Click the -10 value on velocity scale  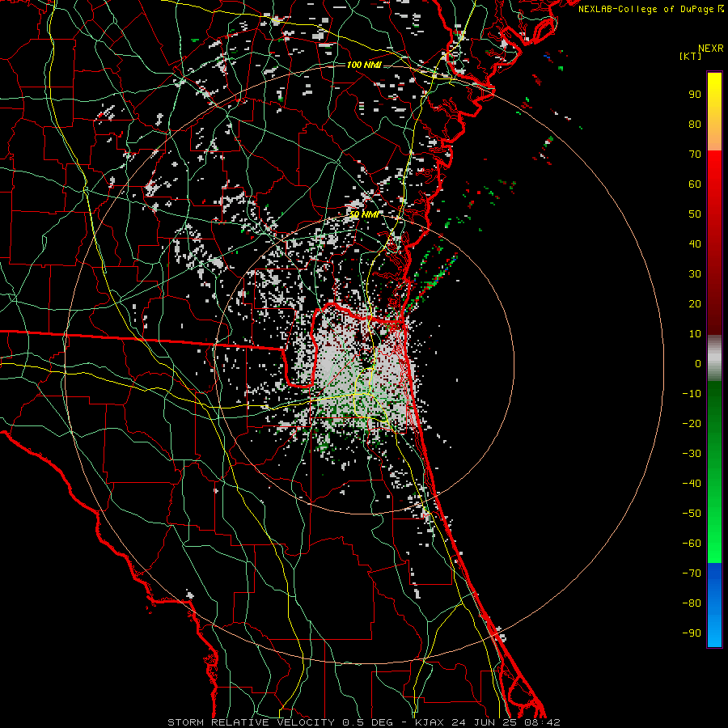coord(692,394)
